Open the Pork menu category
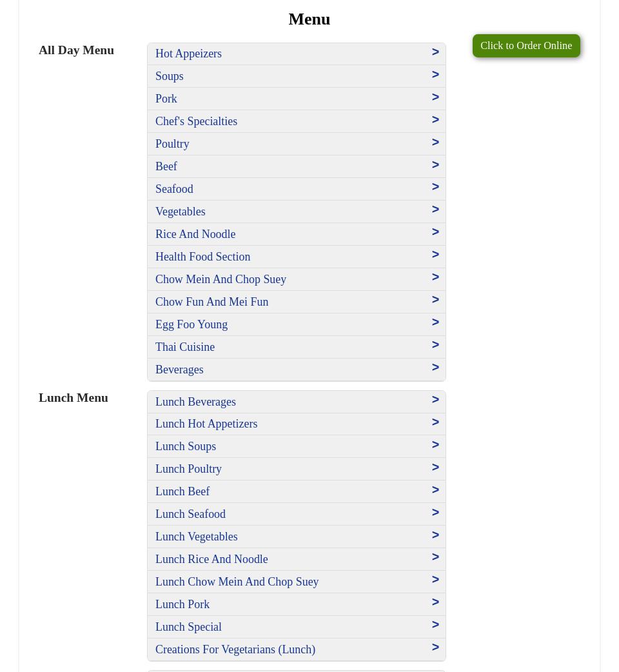Viewport: 619px width, 672px height. pyautogui.click(x=166, y=99)
